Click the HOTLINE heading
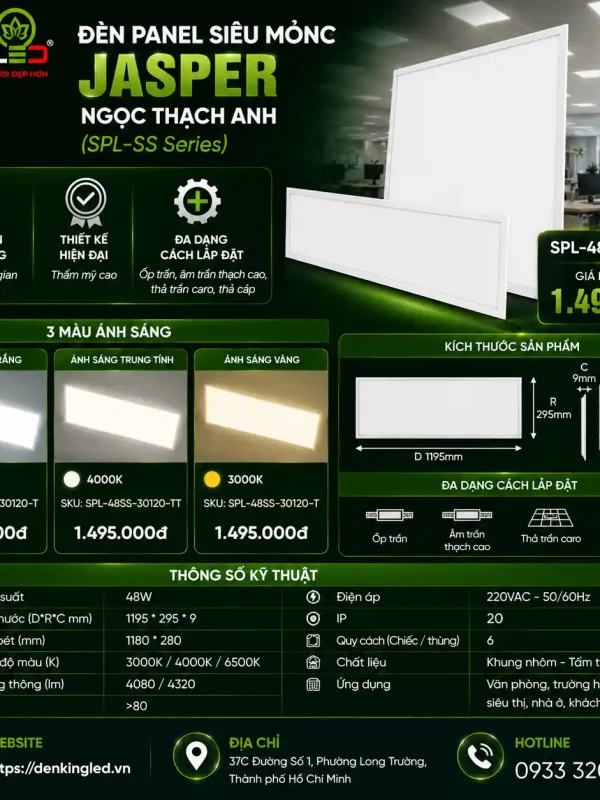600x800 pixels. [542, 743]
